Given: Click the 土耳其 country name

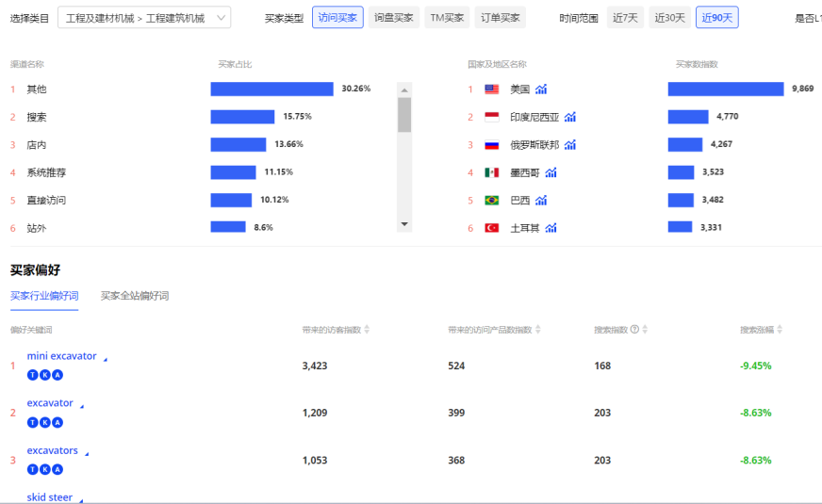Looking at the screenshot, I should 525,228.
